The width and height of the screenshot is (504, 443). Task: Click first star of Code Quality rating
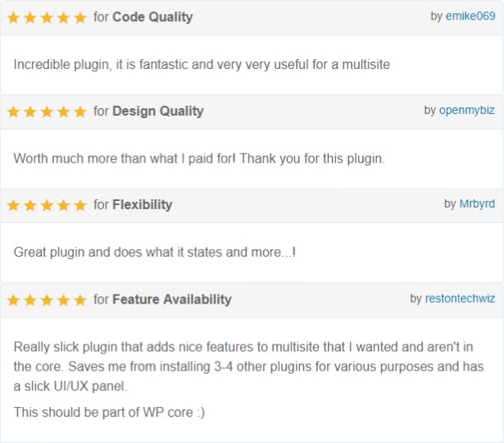13,17
